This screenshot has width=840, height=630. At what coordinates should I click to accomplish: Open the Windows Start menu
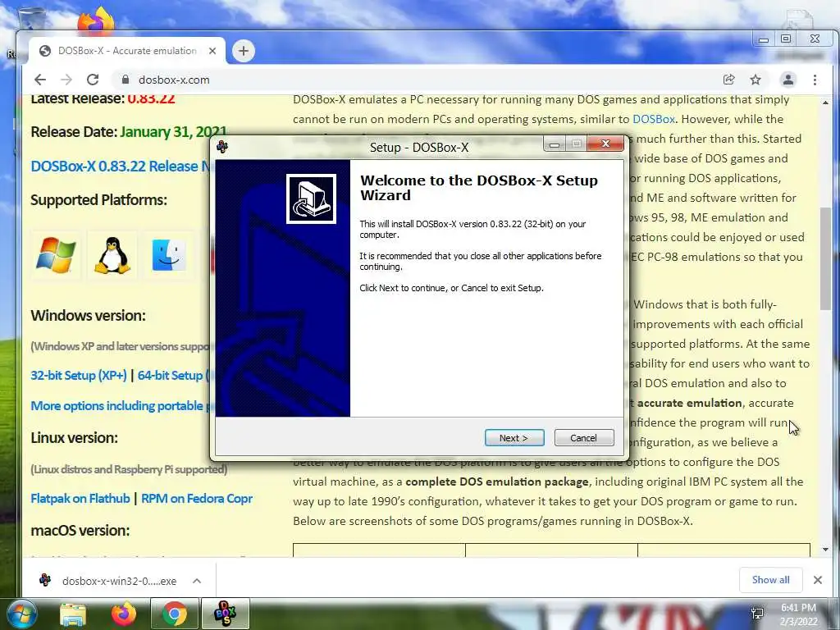(x=21, y=614)
